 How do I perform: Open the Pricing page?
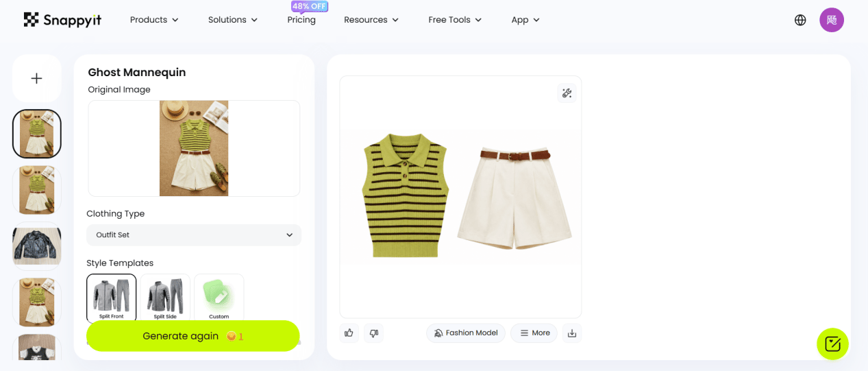point(301,20)
